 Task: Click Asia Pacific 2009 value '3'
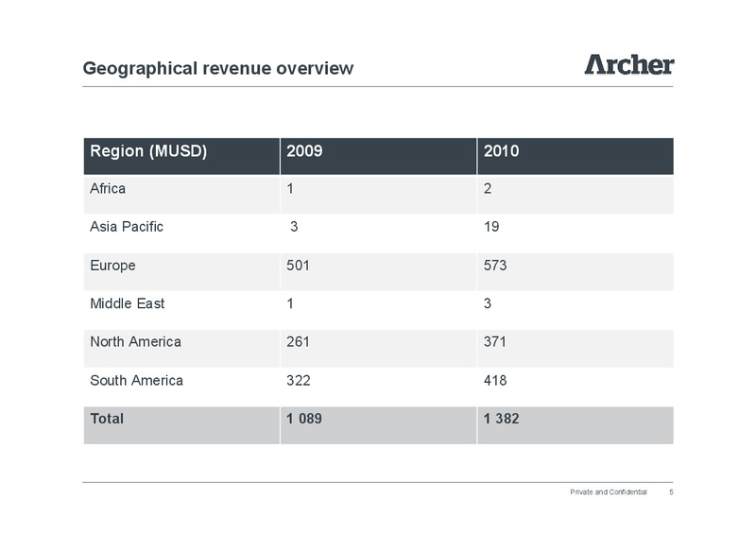(294, 227)
